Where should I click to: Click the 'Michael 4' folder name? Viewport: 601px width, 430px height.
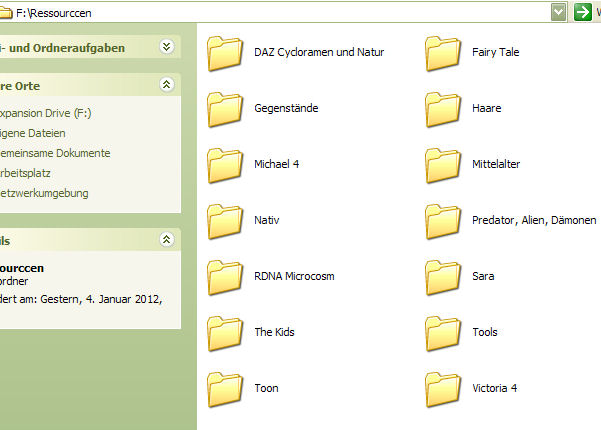pos(277,164)
